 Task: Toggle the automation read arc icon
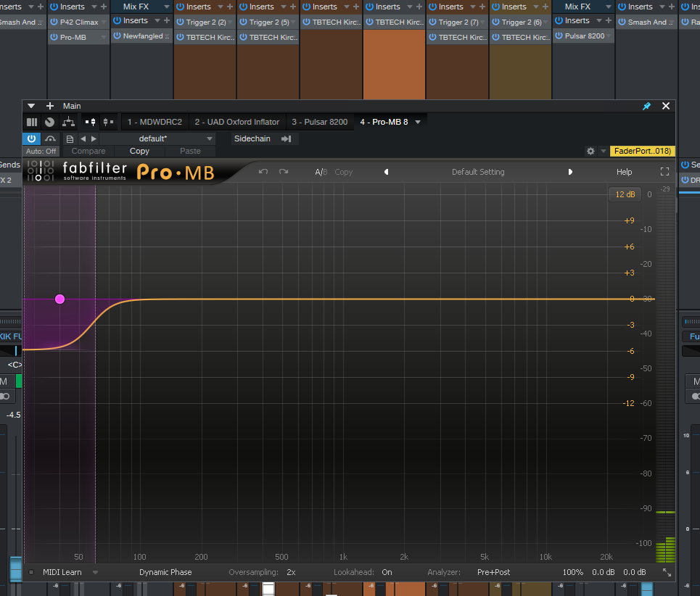50,138
